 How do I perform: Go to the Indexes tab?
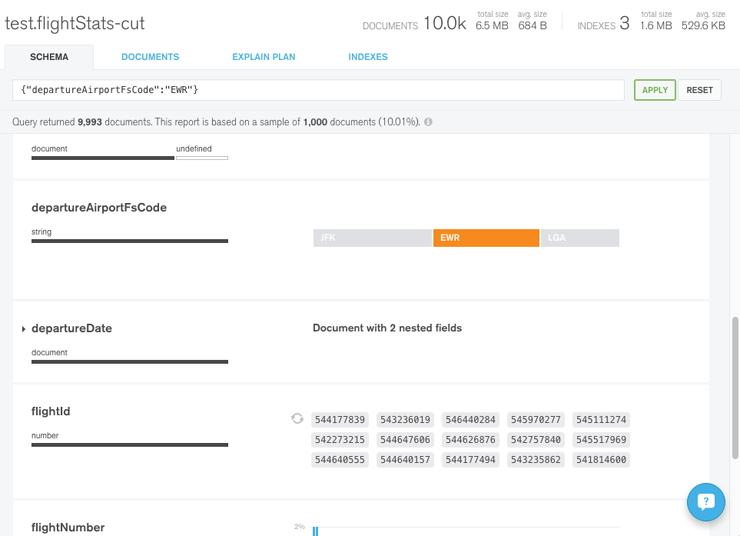click(368, 57)
